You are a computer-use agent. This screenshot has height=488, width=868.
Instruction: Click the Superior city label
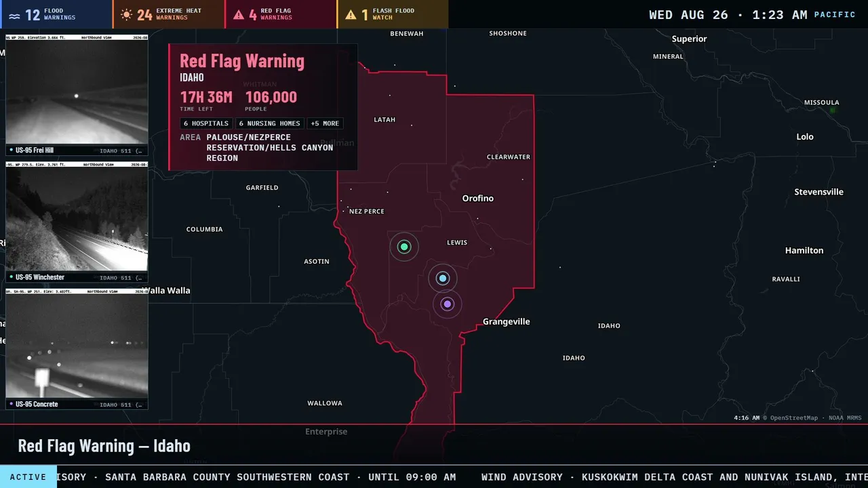690,39
